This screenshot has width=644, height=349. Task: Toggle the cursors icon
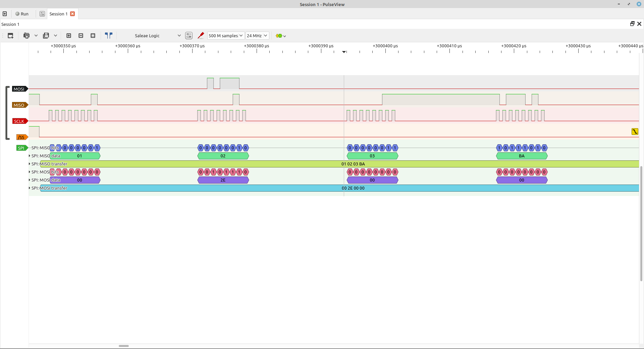click(x=109, y=36)
